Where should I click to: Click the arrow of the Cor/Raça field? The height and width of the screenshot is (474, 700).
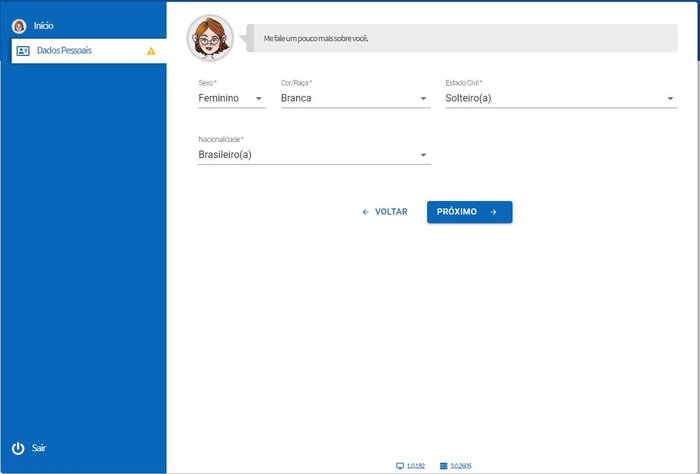[423, 99]
